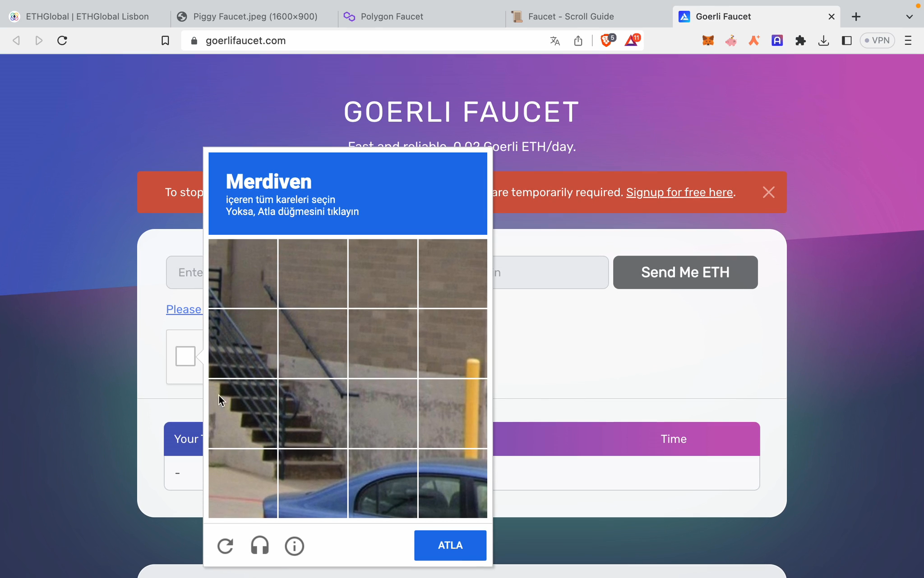924x578 pixels.
Task: Toggle the VPN button
Action: click(877, 41)
